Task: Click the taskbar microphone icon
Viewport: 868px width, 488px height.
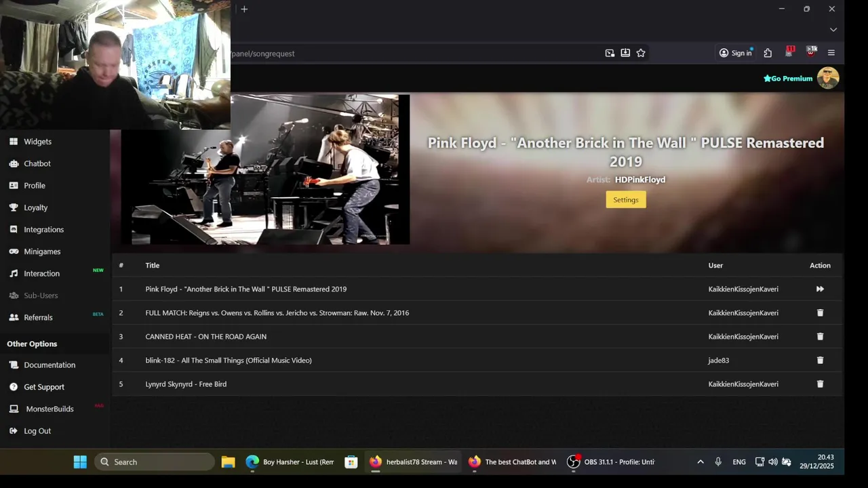Action: tap(718, 462)
